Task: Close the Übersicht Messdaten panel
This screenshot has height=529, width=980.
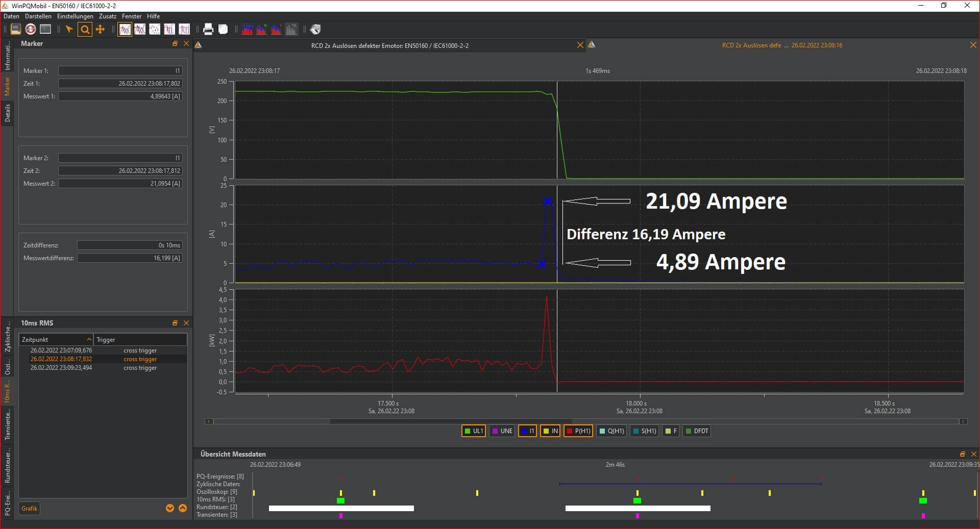Action: pos(974,454)
